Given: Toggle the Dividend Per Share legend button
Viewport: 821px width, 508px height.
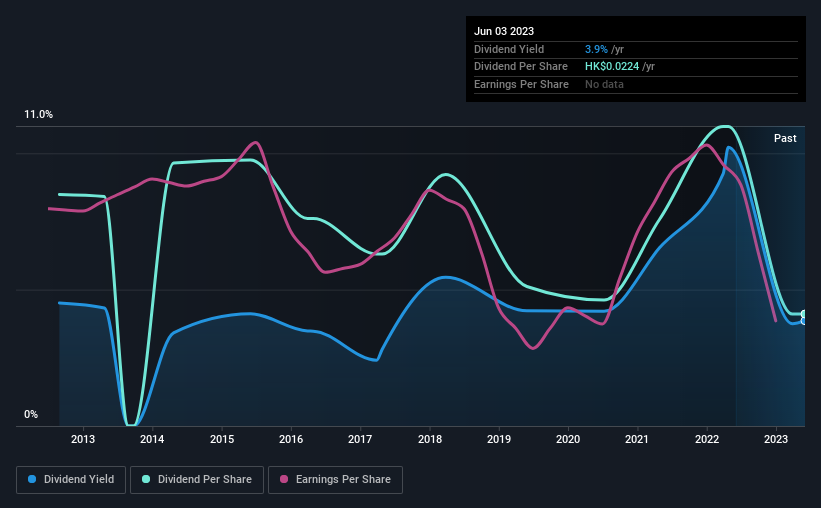Looking at the screenshot, I should click(x=197, y=480).
